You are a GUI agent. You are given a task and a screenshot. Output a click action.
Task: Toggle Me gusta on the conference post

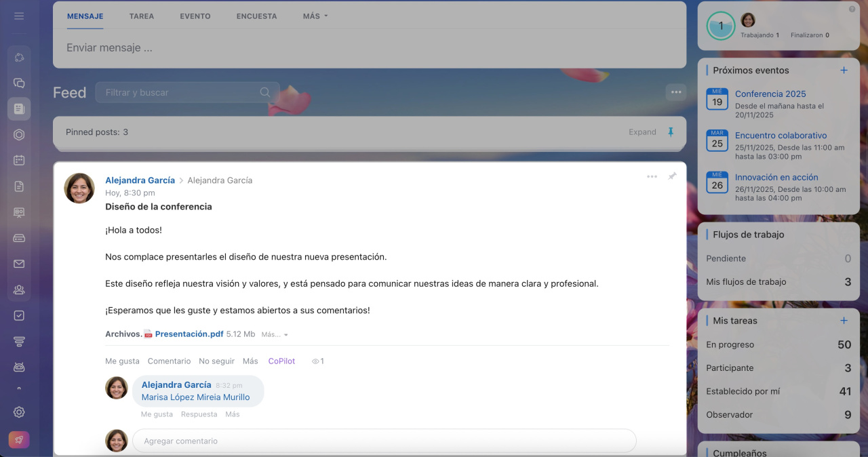(122, 361)
